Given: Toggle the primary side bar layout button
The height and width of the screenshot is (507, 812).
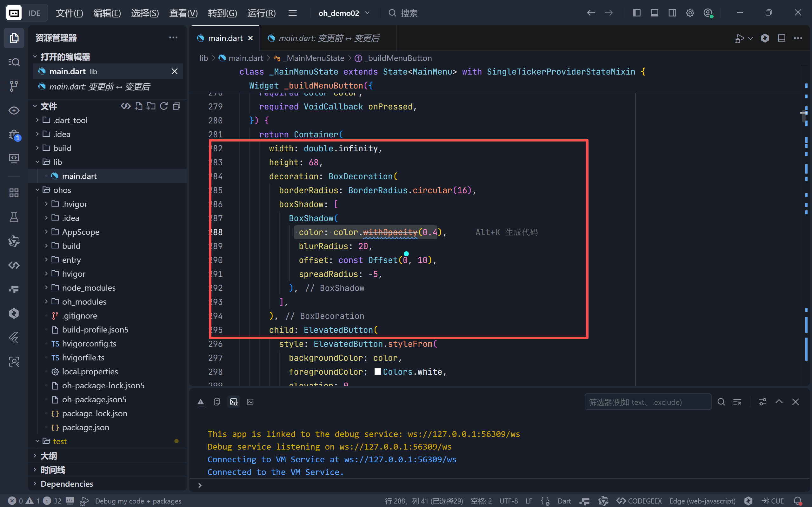Looking at the screenshot, I should pyautogui.click(x=636, y=13).
